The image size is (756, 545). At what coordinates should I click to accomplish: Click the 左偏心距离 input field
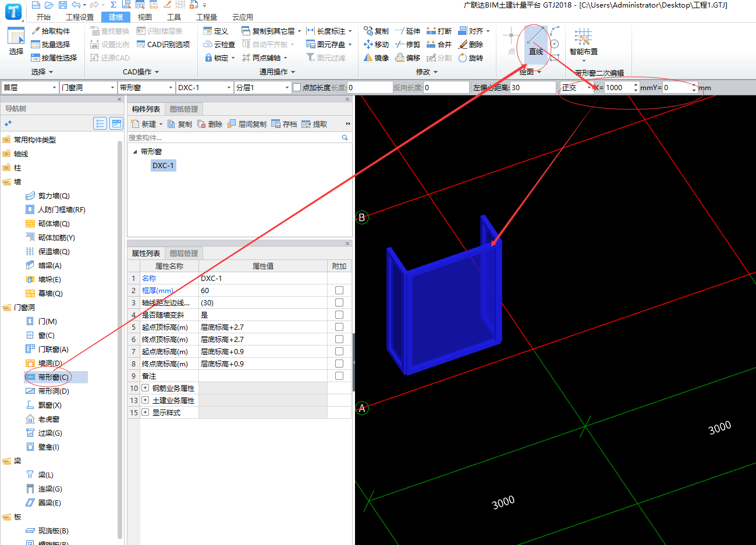pos(534,87)
